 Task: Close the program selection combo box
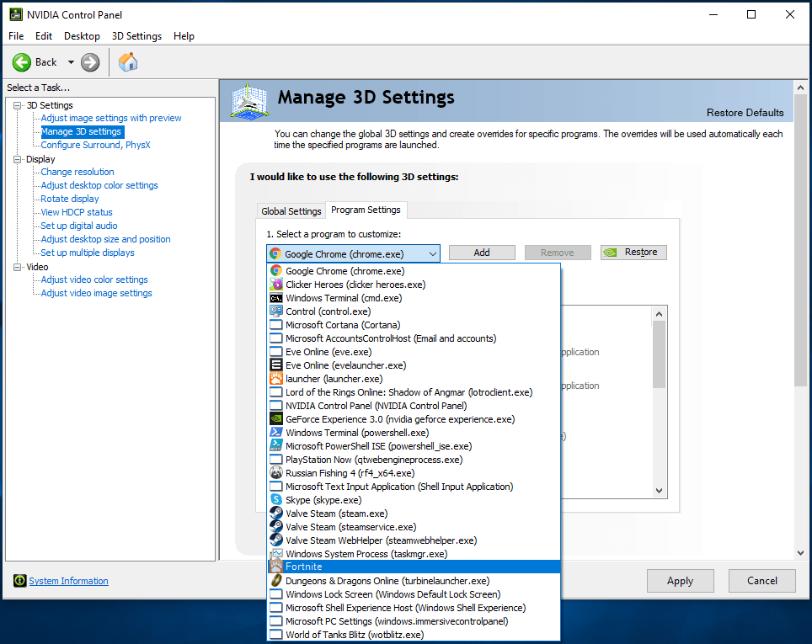point(432,253)
